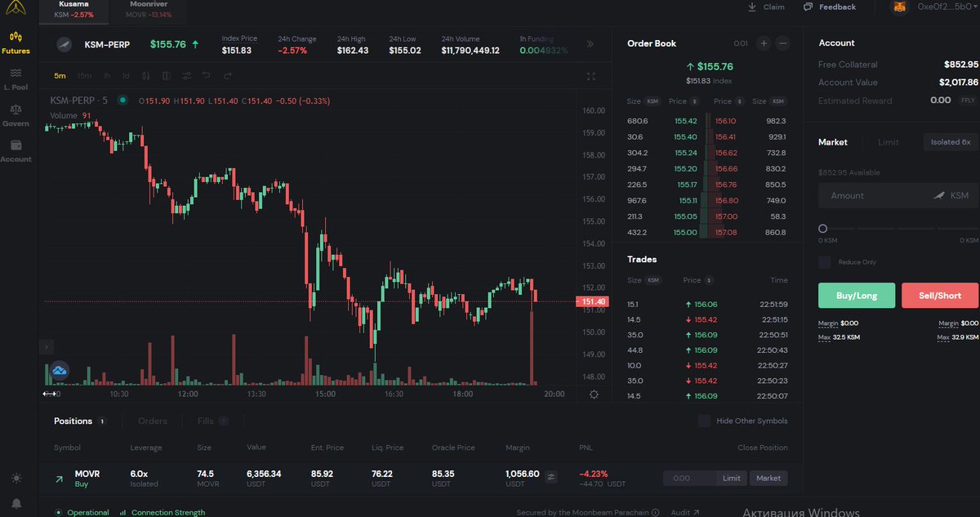This screenshot has height=517, width=980.
Task: Redo the chart action
Action: [x=228, y=76]
